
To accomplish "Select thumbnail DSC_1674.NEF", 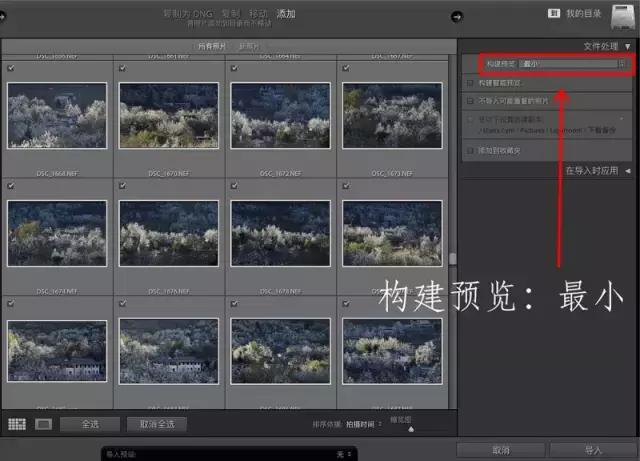I will tap(57, 234).
